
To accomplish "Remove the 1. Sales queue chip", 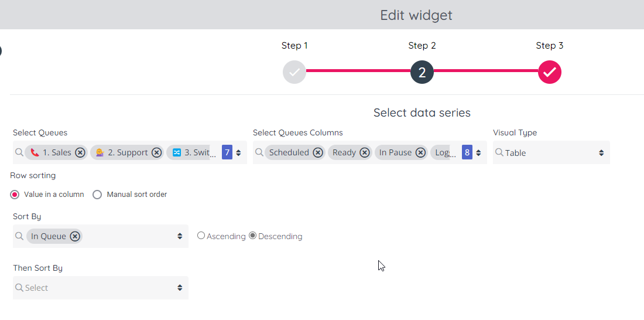I will [x=80, y=152].
